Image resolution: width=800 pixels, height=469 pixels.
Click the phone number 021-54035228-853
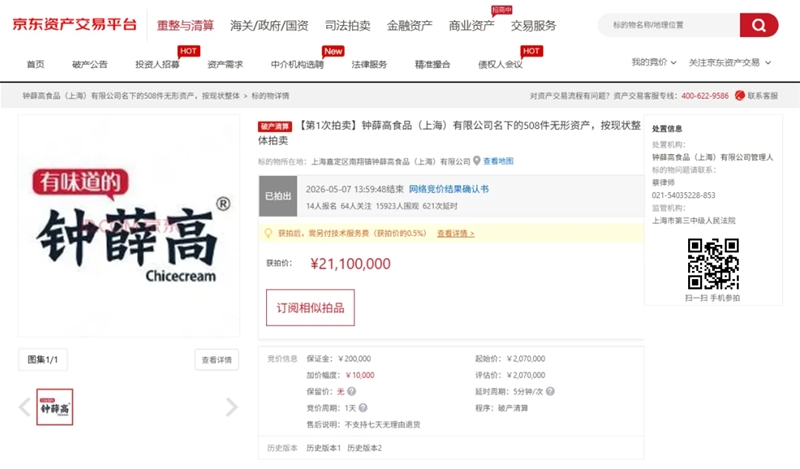pos(684,195)
